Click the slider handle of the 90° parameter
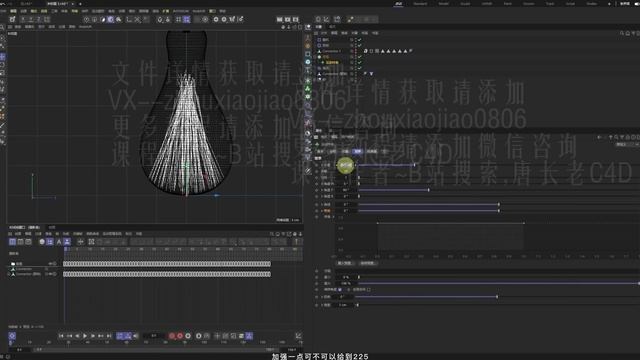640x360 pixels. click(429, 190)
